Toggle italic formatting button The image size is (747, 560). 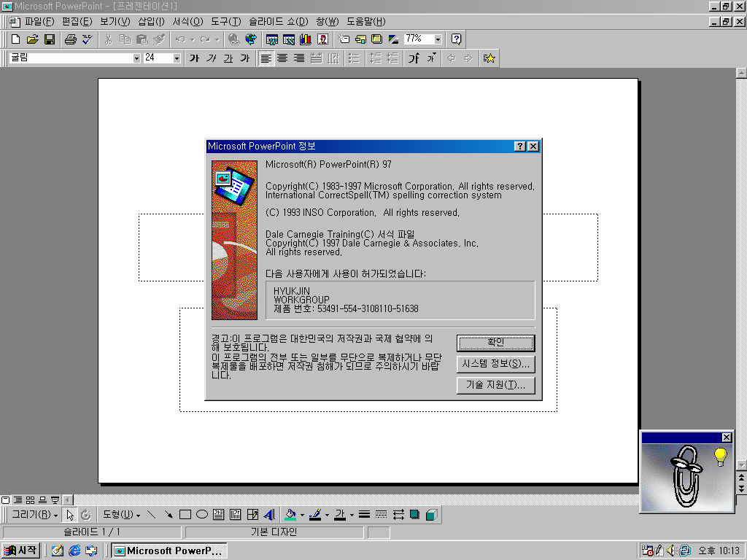pyautogui.click(x=211, y=58)
